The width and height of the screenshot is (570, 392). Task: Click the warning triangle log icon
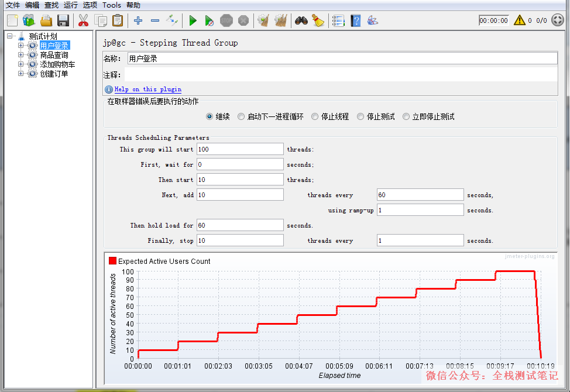click(x=520, y=20)
